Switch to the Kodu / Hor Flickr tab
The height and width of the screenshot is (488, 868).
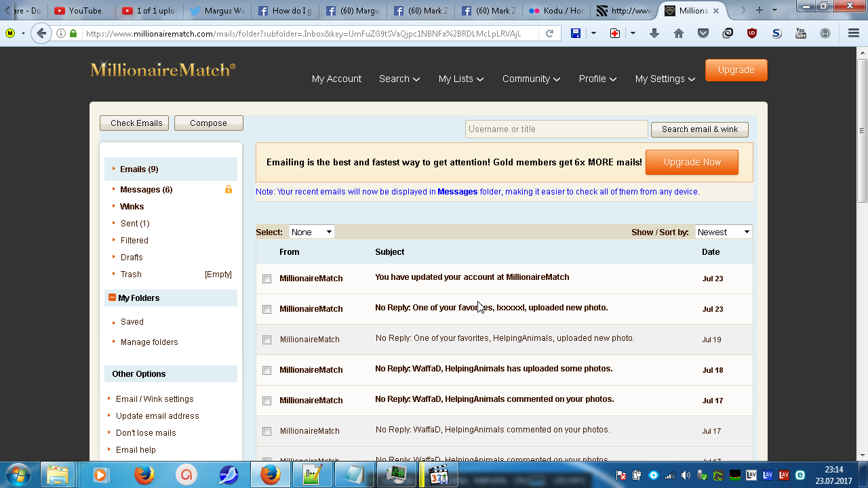click(x=556, y=10)
